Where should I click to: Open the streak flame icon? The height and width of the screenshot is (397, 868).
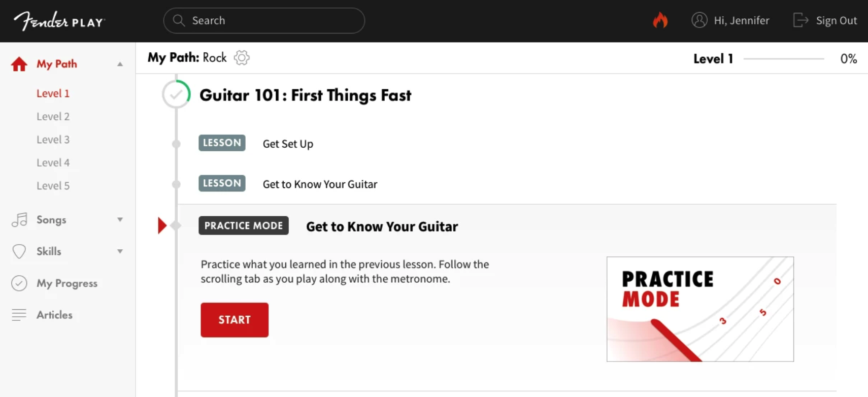click(660, 20)
